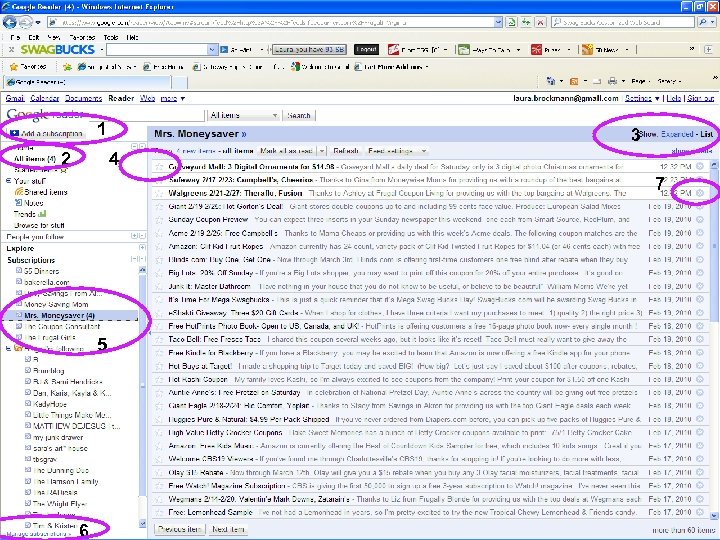This screenshot has height=540, width=720.
Task: Click the circle icon on Safeway row
Action: pos(700,180)
